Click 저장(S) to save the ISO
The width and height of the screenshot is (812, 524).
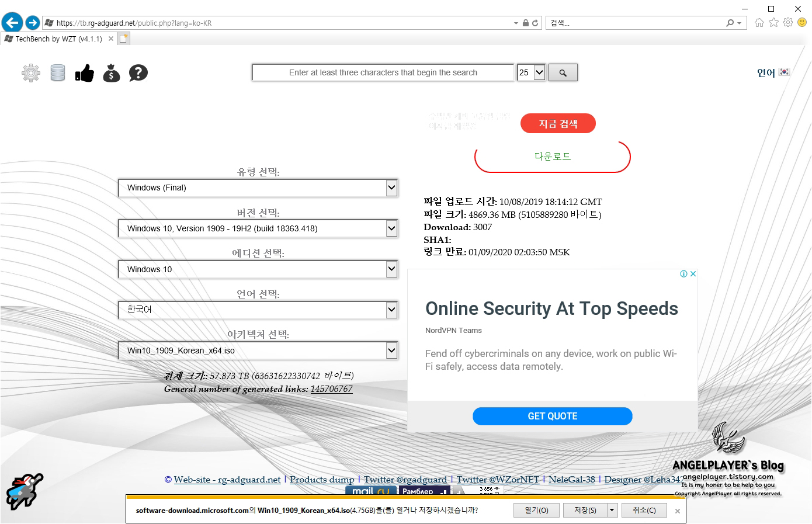coord(585,510)
